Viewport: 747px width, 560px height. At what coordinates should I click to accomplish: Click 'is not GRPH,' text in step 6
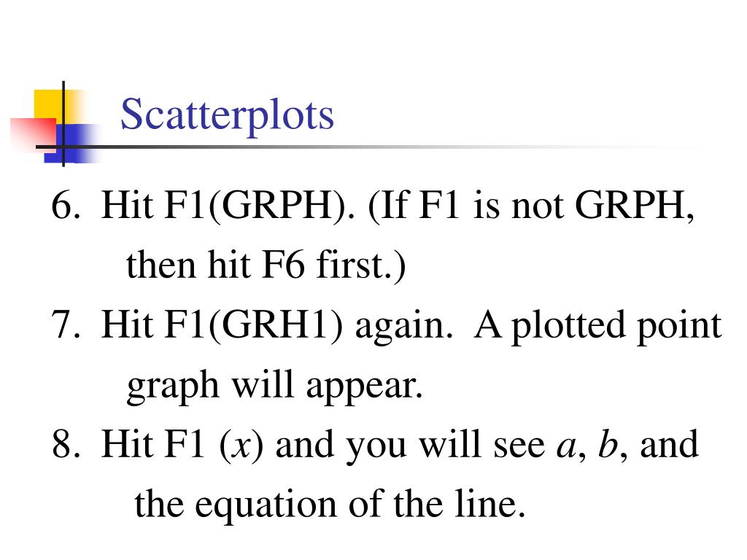584,206
